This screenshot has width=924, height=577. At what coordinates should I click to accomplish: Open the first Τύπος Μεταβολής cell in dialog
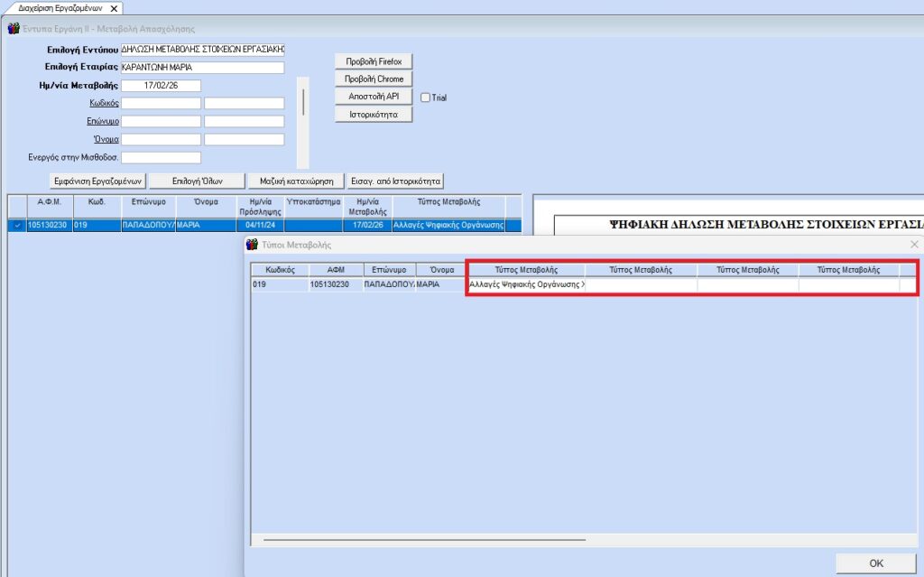point(525,284)
